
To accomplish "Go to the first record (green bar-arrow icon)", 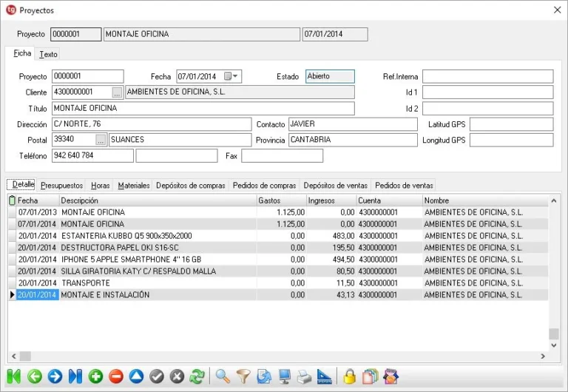I will (x=14, y=376).
